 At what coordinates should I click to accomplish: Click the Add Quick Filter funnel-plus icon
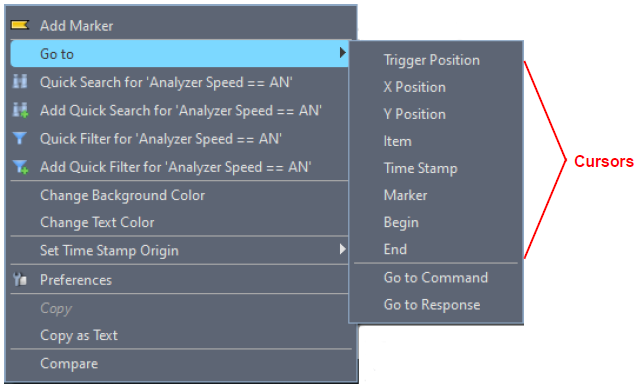(20, 167)
